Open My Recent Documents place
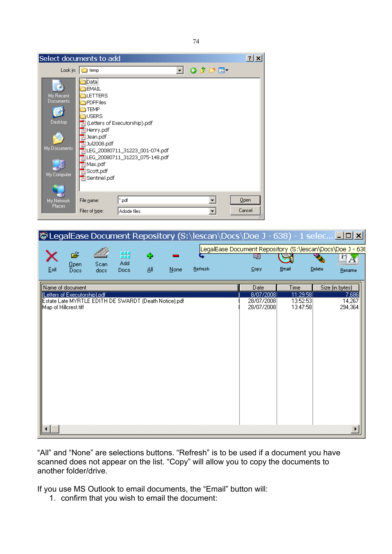Screen dimensions: 392x554 pyautogui.click(x=59, y=91)
